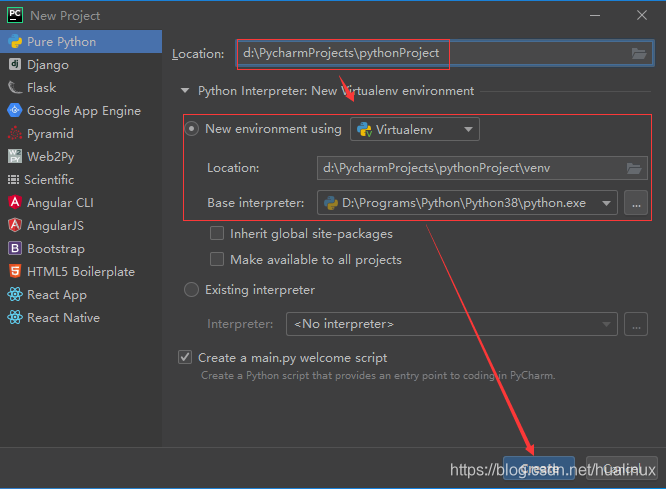Enable Inherit global site-packages checkbox
Viewport: 666px width, 489px height.
pos(217,233)
